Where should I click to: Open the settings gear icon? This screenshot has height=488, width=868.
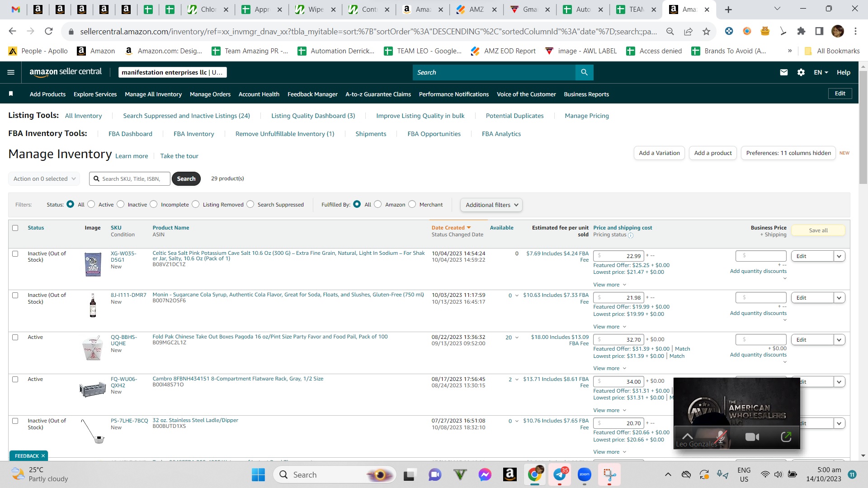[801, 72]
